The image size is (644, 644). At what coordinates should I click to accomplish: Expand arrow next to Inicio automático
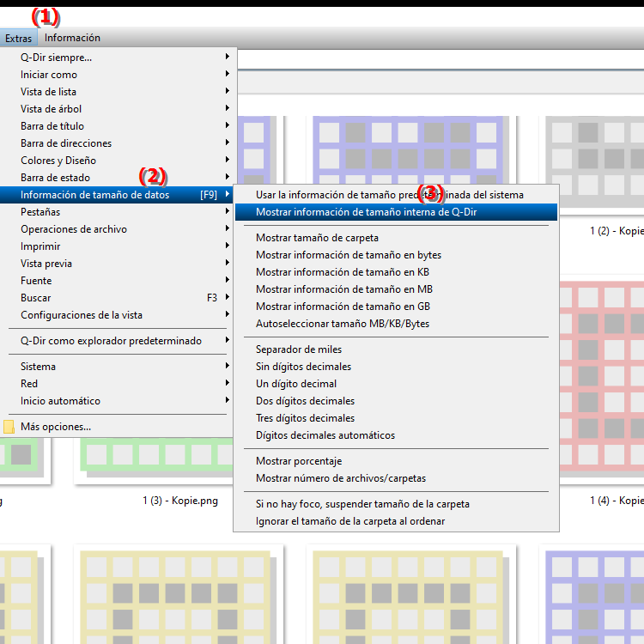(228, 400)
